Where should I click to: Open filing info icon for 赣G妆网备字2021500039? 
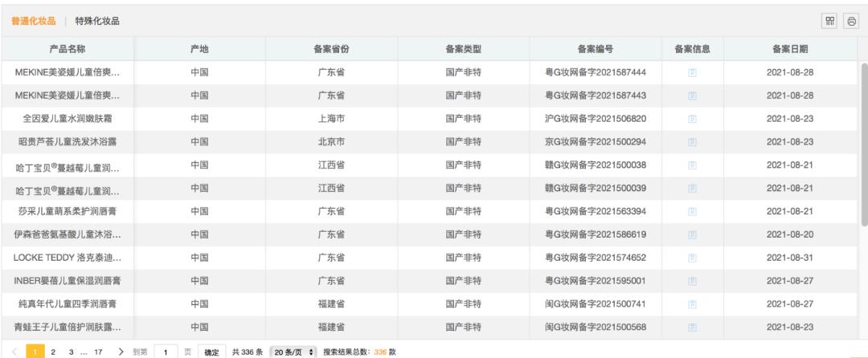tap(692, 189)
